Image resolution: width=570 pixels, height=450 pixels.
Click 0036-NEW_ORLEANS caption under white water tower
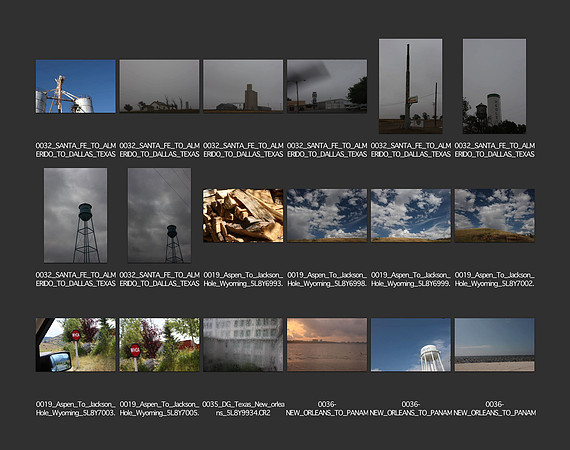click(x=411, y=409)
